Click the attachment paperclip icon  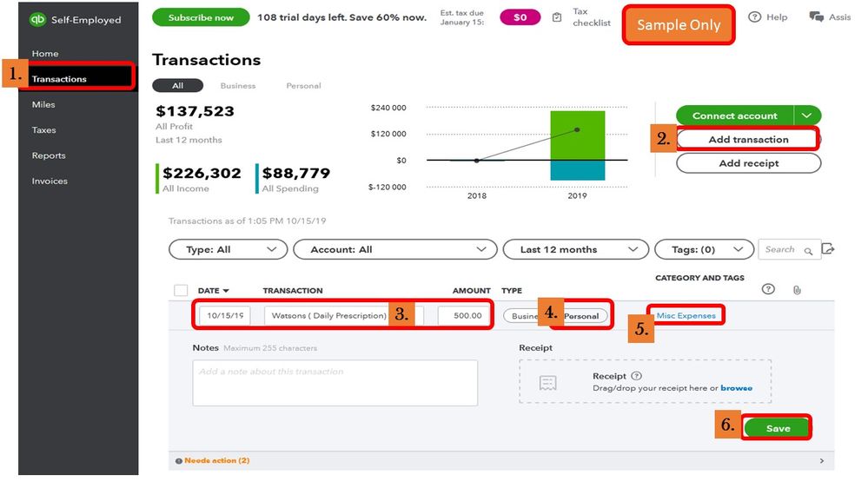[x=797, y=290]
